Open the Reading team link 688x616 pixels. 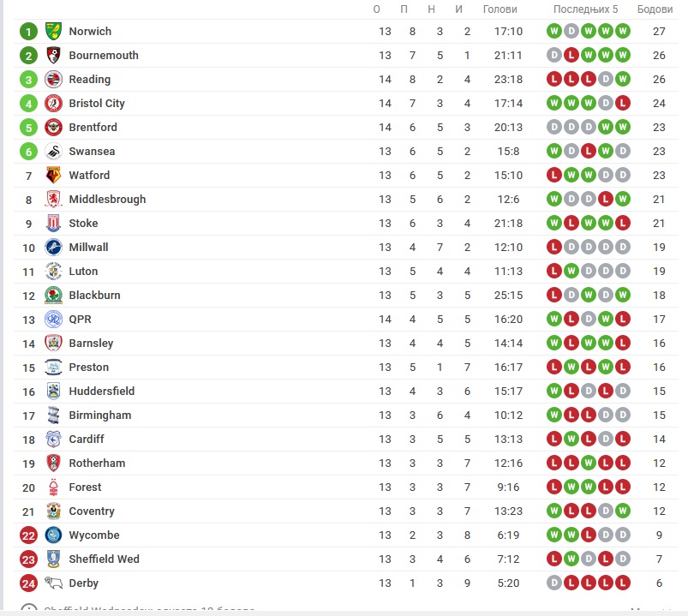click(89, 80)
